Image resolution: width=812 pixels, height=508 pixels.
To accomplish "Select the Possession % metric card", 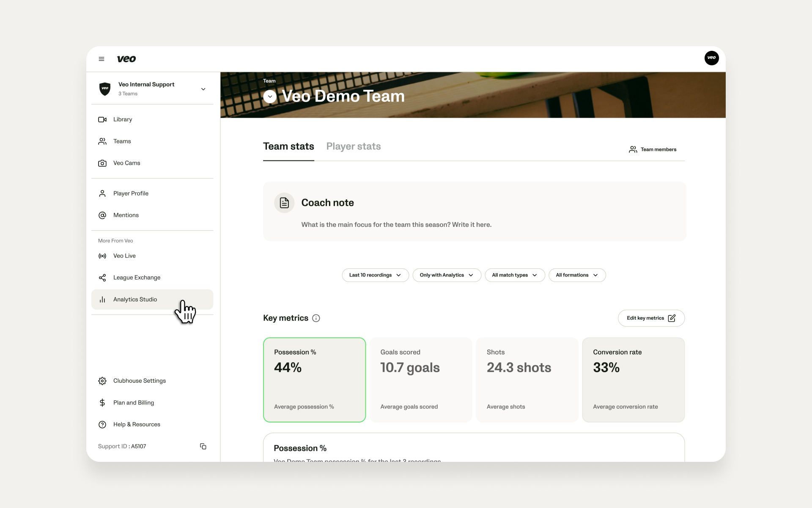I will click(x=314, y=380).
